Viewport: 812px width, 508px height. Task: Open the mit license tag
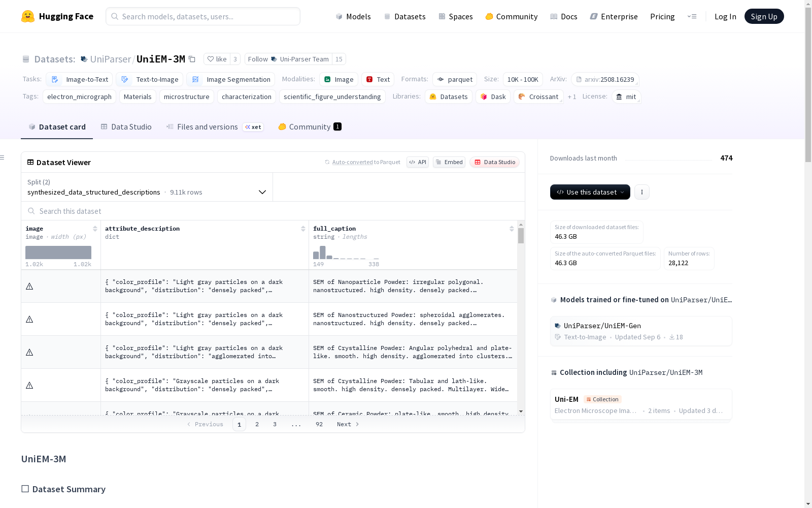626,97
